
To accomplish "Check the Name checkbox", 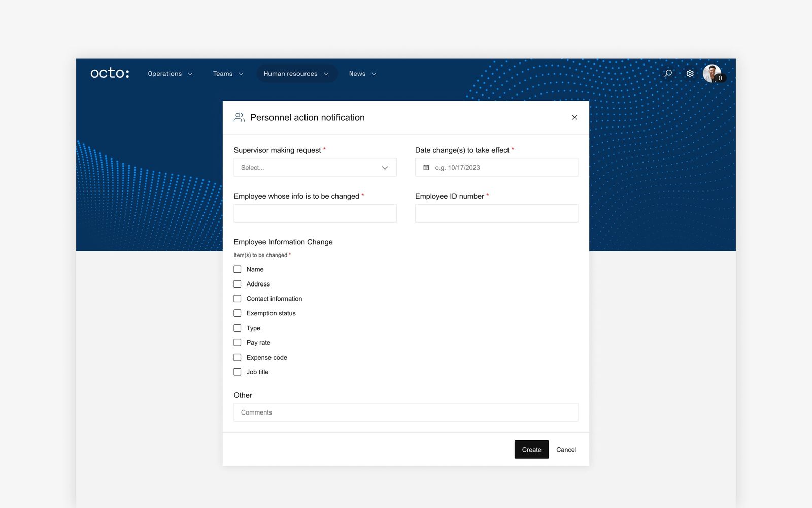I will pyautogui.click(x=237, y=269).
